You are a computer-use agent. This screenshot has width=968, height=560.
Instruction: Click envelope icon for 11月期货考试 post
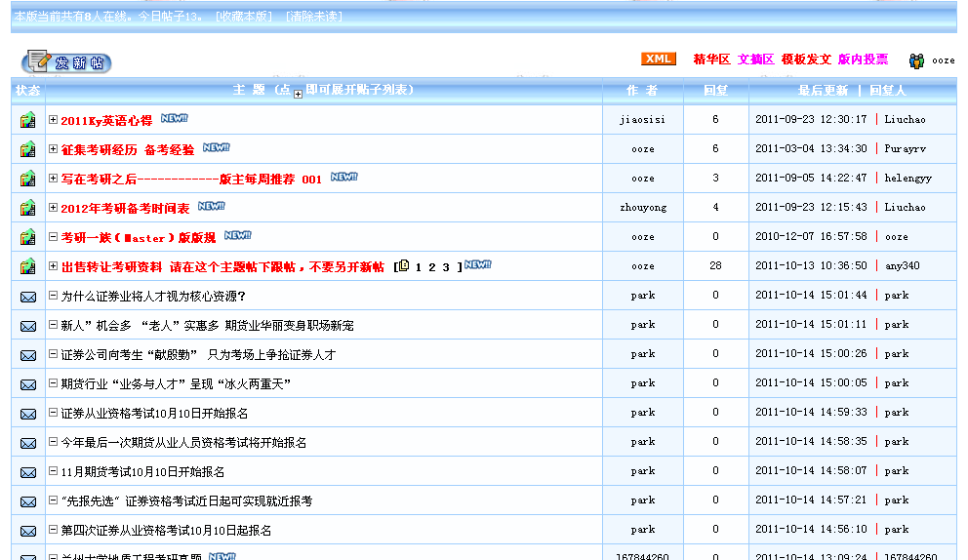[28, 472]
